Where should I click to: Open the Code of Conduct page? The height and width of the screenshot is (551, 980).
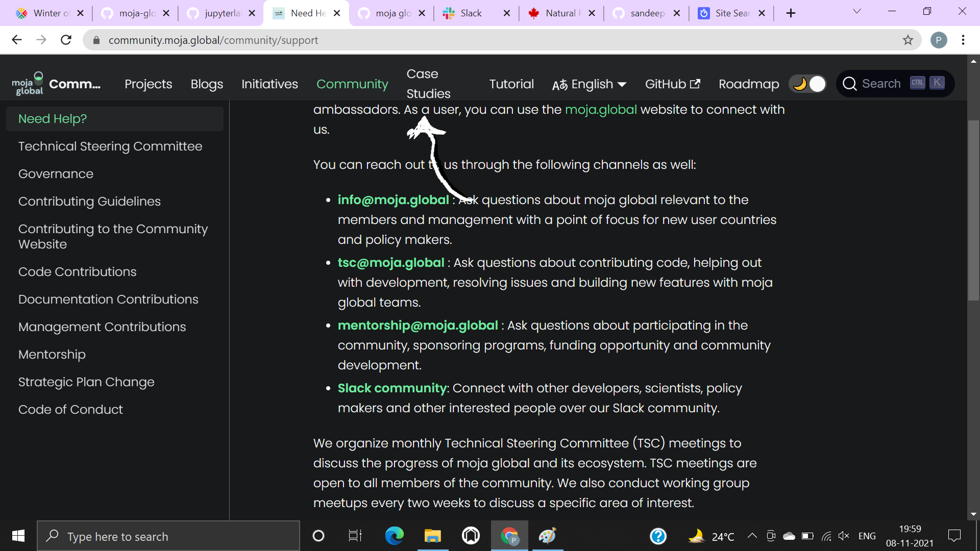pyautogui.click(x=70, y=409)
